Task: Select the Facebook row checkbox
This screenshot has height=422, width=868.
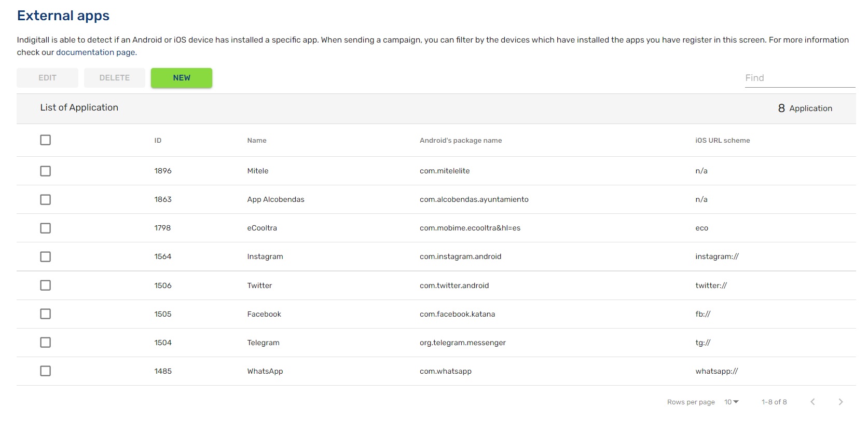Action: pos(46,314)
